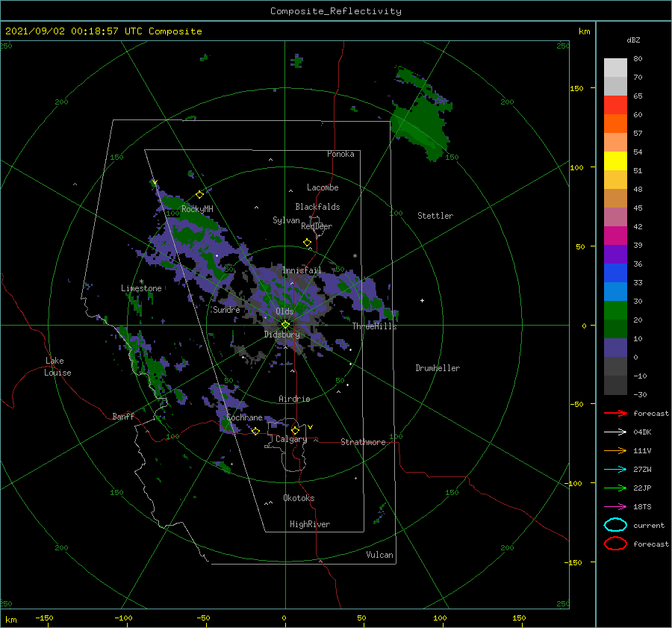Click the Strathmore city label
672x628 pixels.
[363, 442]
